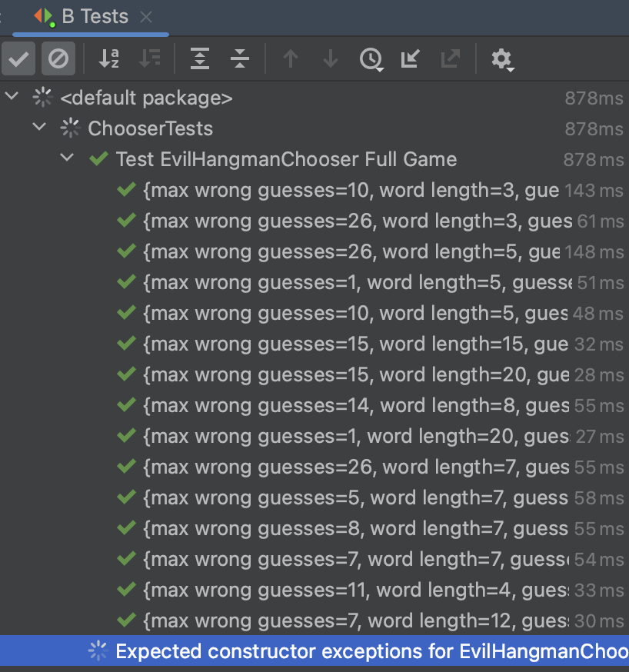
Task: Click the Expand All icon
Action: point(200,59)
